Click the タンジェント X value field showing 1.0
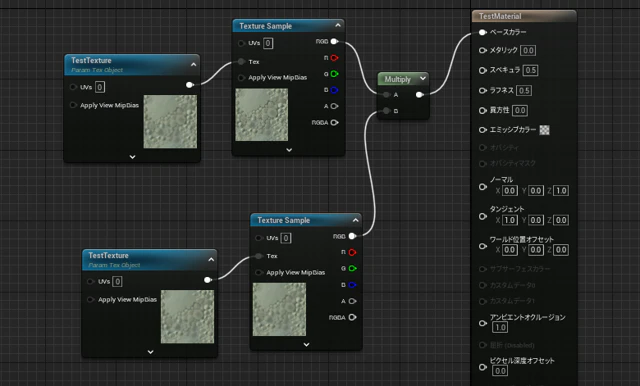This screenshot has width=640, height=386. point(509,220)
